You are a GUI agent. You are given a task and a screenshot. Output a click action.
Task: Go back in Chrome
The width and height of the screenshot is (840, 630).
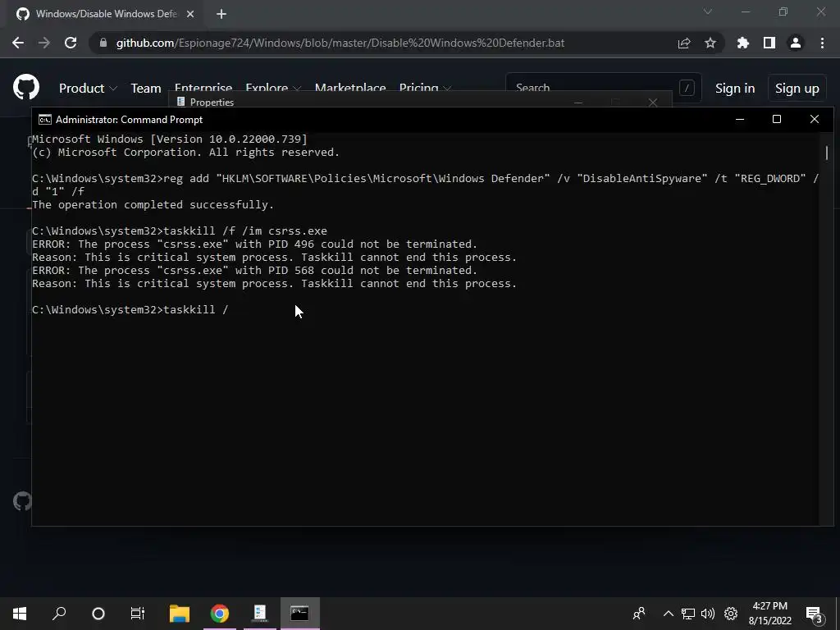pos(18,43)
